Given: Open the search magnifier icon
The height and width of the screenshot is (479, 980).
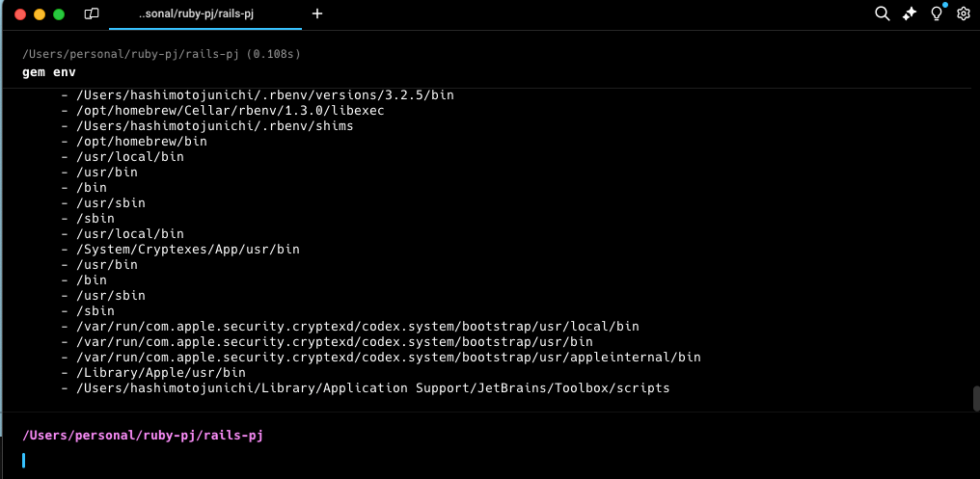Looking at the screenshot, I should tap(882, 13).
